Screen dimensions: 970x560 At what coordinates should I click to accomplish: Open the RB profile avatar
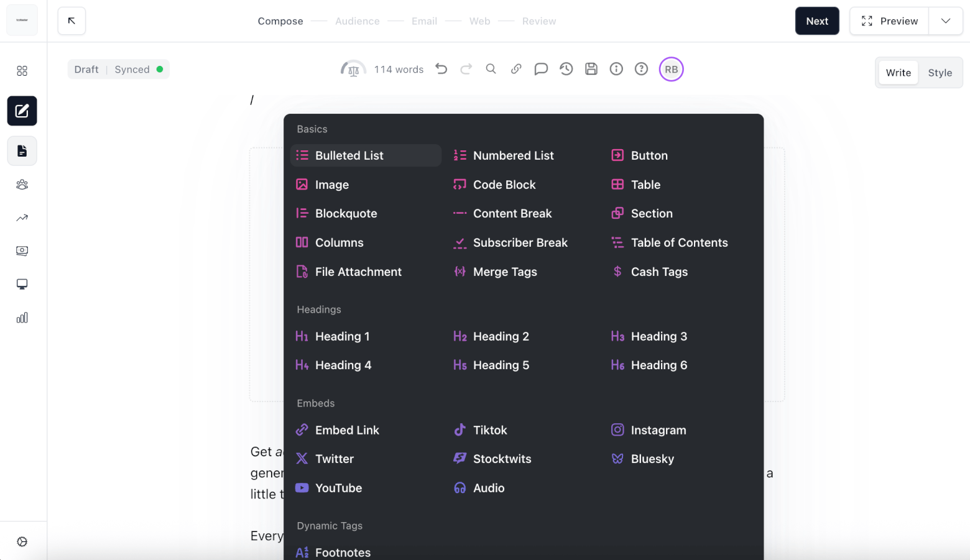tap(671, 69)
